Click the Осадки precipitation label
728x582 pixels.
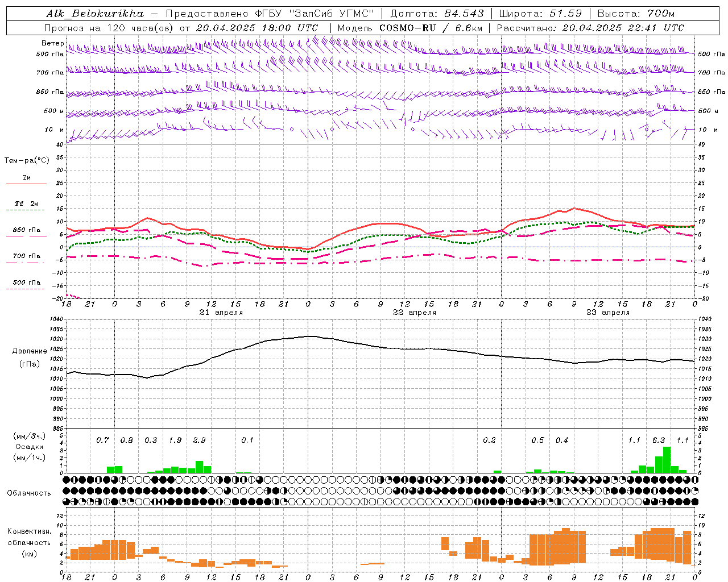pyautogui.click(x=29, y=447)
